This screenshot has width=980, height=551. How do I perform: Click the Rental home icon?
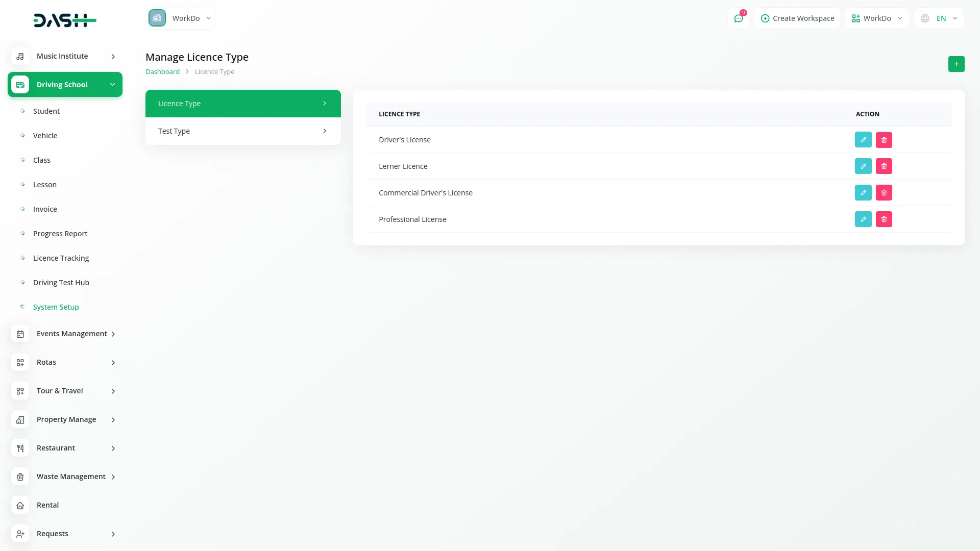tap(20, 505)
